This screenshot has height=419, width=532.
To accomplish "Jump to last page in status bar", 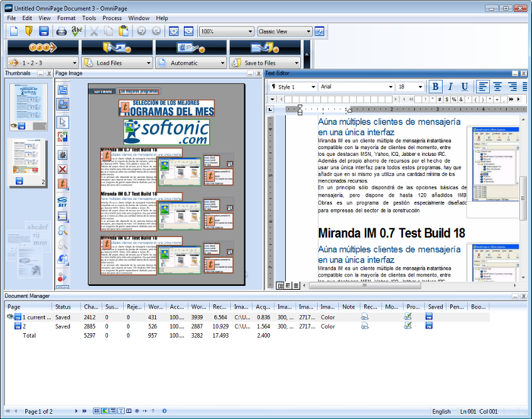I will coord(84,411).
